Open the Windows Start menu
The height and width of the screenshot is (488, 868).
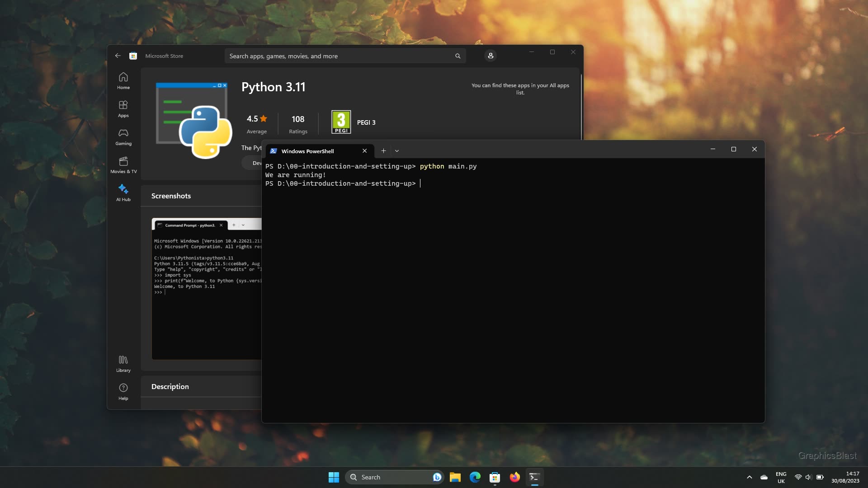tap(334, 477)
